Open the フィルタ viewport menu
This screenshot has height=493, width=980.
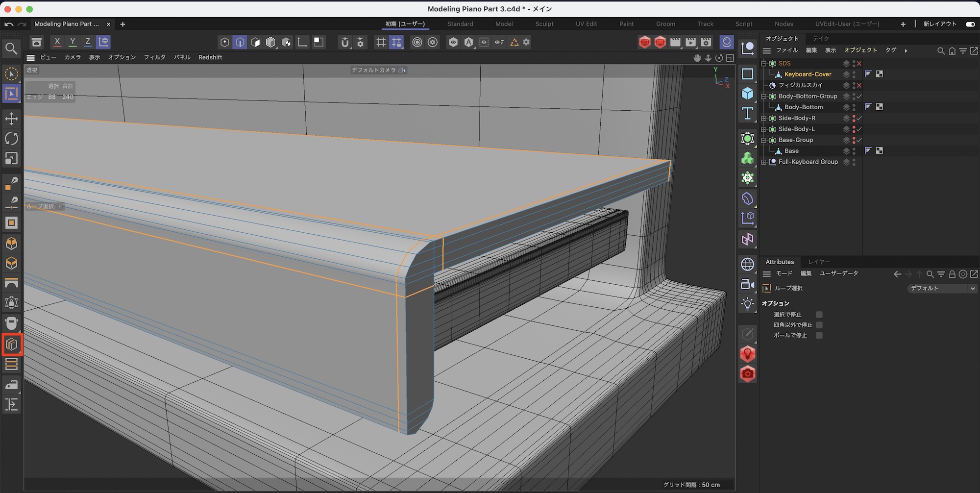click(154, 57)
